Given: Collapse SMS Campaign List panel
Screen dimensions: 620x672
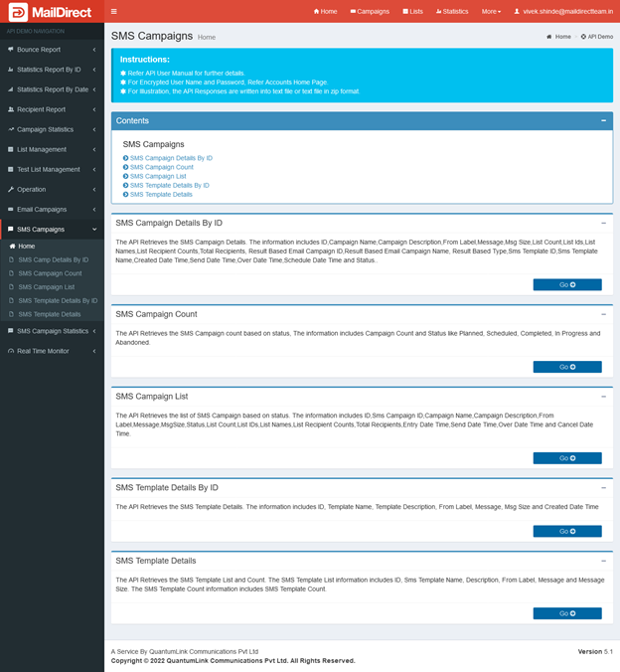Looking at the screenshot, I should [x=603, y=397].
